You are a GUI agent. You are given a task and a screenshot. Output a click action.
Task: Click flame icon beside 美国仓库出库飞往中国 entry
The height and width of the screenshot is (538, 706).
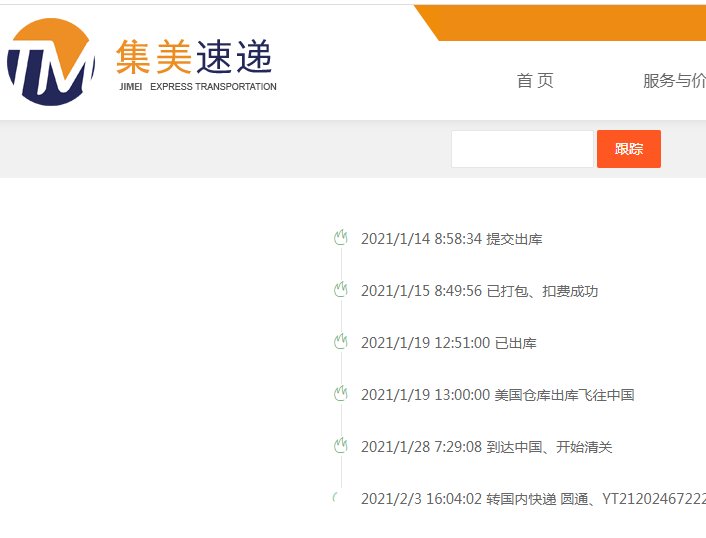click(341, 393)
